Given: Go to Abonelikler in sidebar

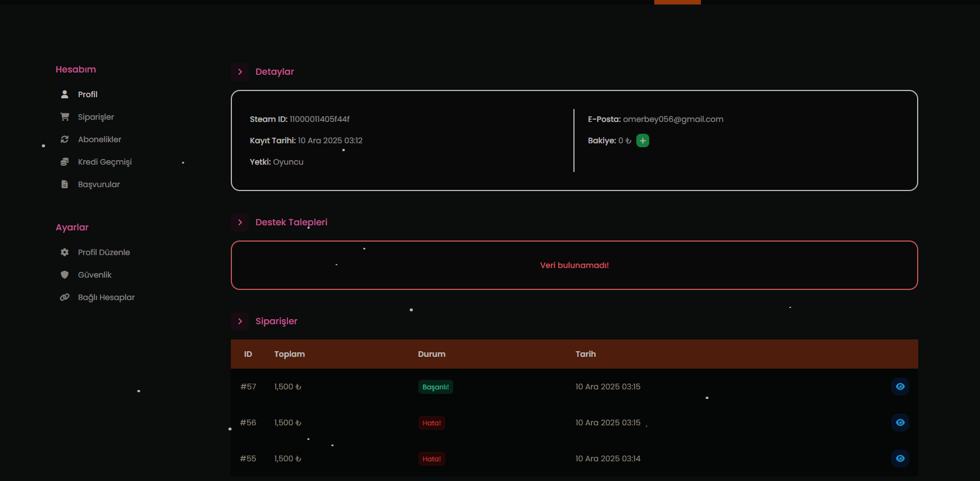Looking at the screenshot, I should [99, 139].
